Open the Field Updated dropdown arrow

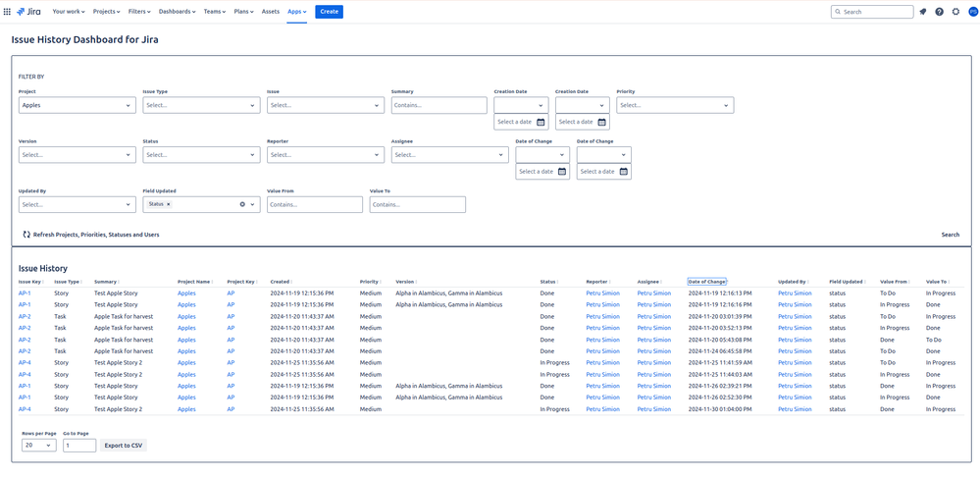pyautogui.click(x=253, y=204)
